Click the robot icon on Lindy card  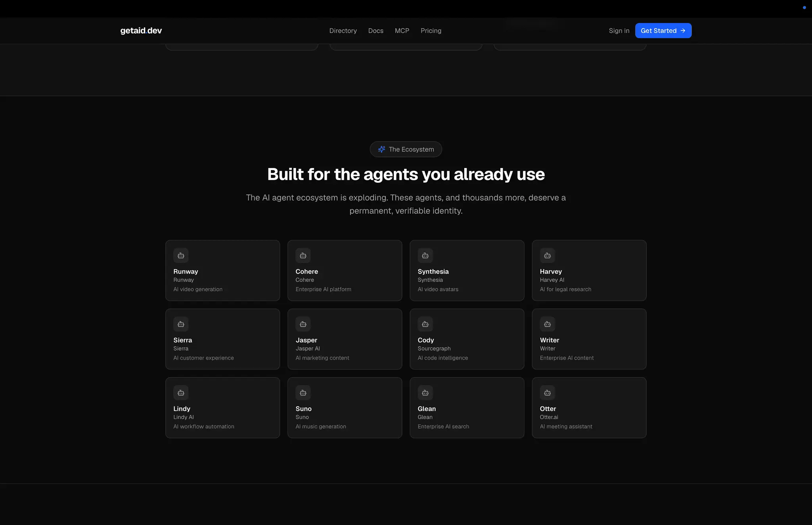181,393
